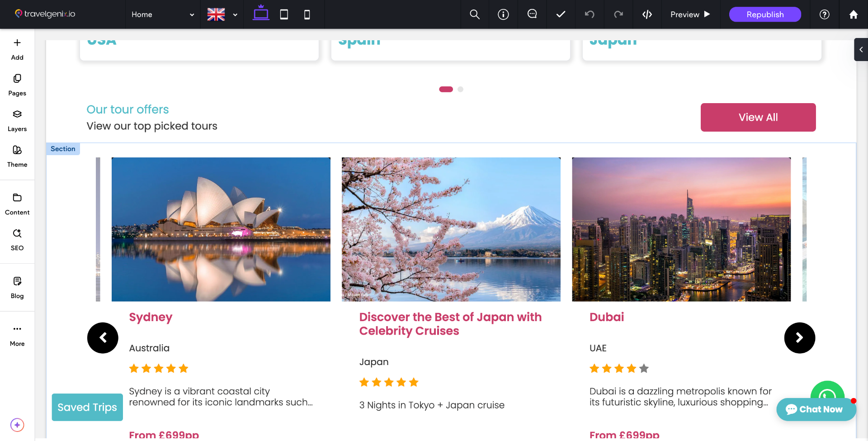Open the More menu in left sidebar
The image size is (868, 441).
[x=17, y=334]
